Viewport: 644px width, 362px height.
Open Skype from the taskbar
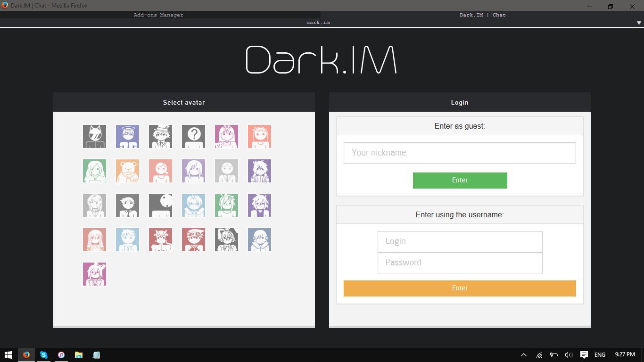44,355
